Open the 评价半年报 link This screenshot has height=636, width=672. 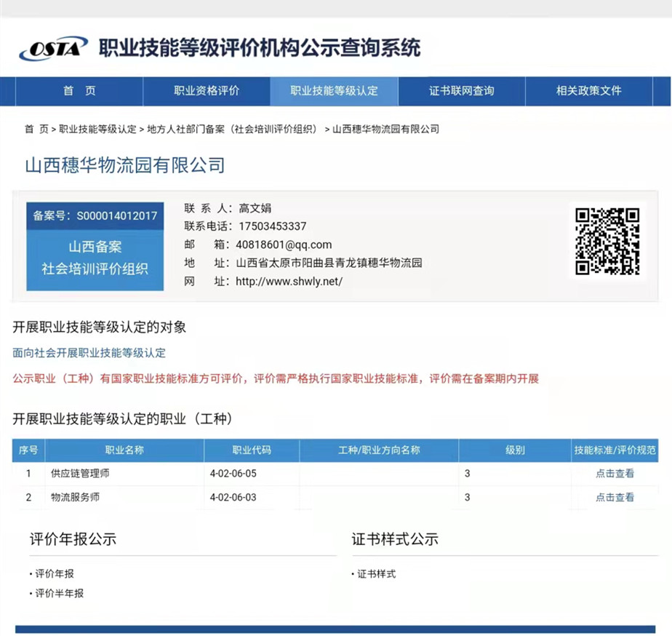59,594
